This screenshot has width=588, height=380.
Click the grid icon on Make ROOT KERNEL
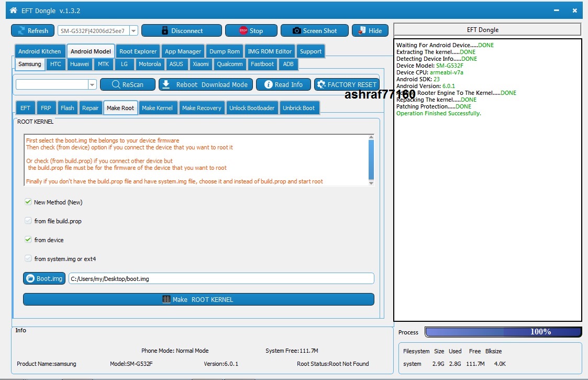[166, 299]
